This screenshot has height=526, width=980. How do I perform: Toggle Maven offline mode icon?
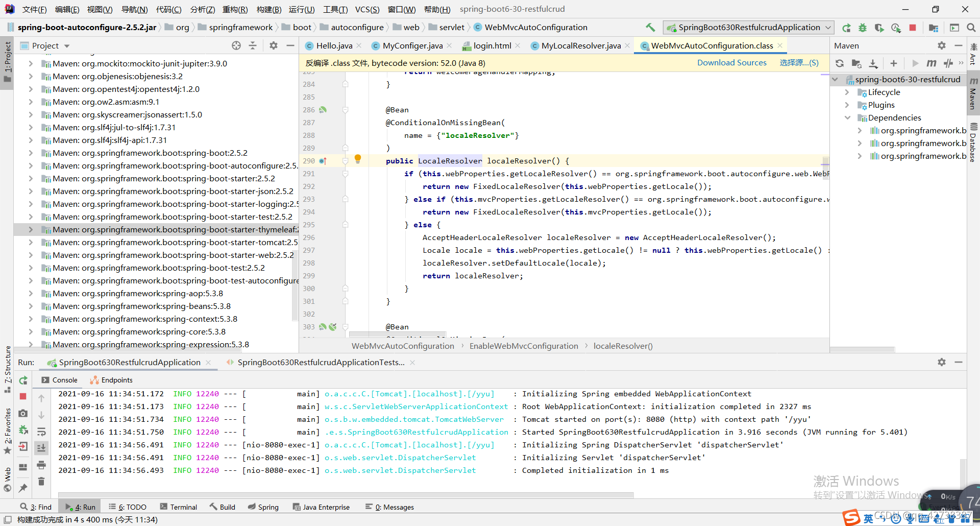[948, 63]
